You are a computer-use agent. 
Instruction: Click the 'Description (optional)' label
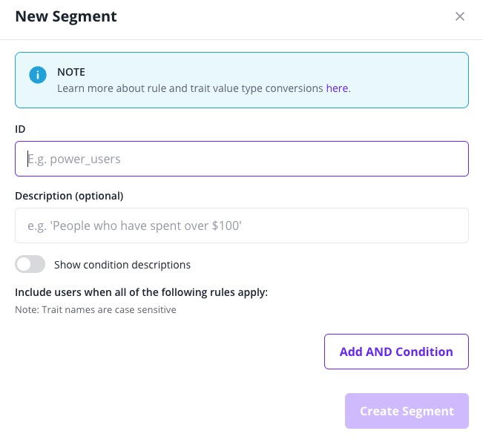pos(69,196)
